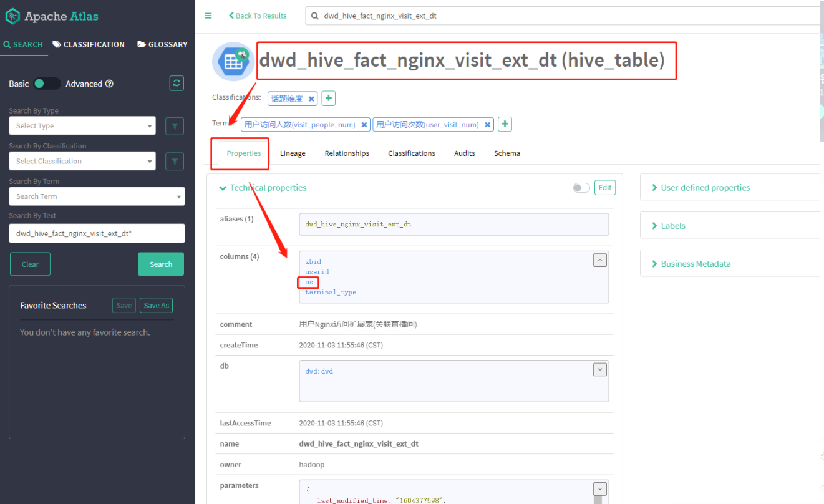824x504 pixels.
Task: Click the Apache Atlas logo
Action: [x=52, y=16]
